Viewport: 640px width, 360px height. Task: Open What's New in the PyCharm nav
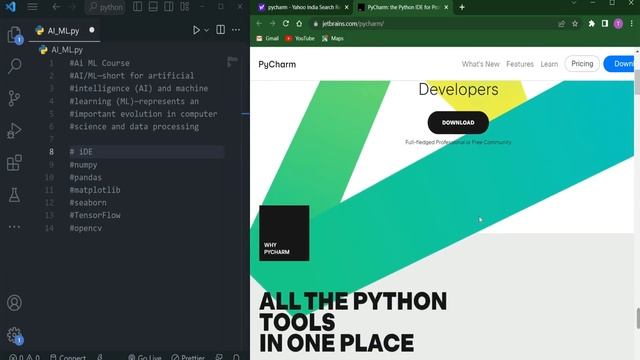480,64
